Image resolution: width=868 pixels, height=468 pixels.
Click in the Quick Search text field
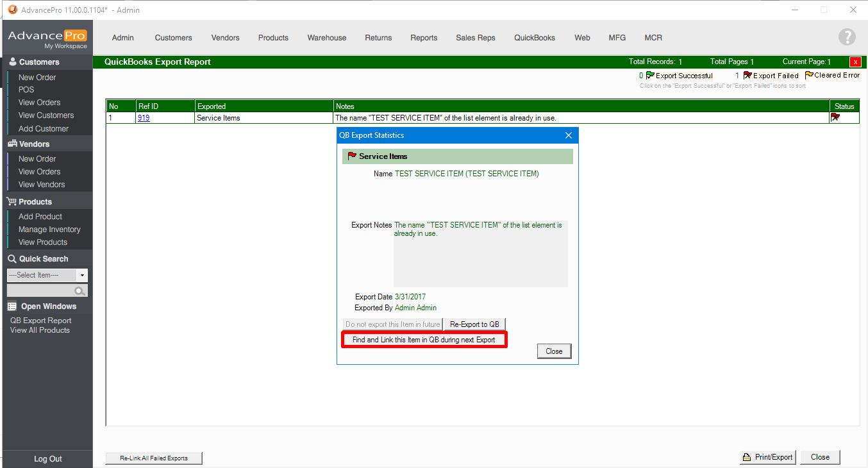pyautogui.click(x=40, y=291)
